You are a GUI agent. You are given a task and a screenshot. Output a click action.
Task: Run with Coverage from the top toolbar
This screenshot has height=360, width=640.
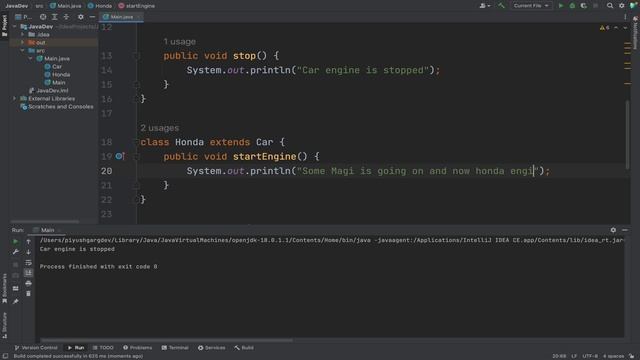584,6
